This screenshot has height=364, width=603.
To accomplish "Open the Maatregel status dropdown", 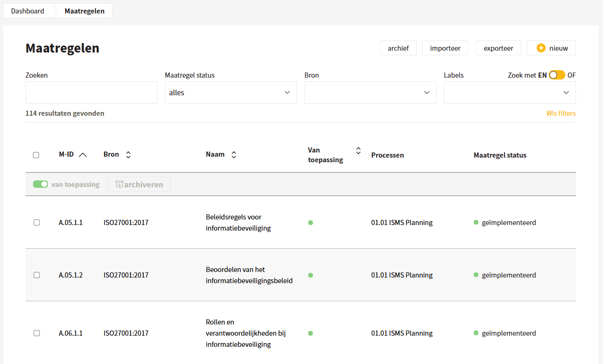I will [231, 93].
